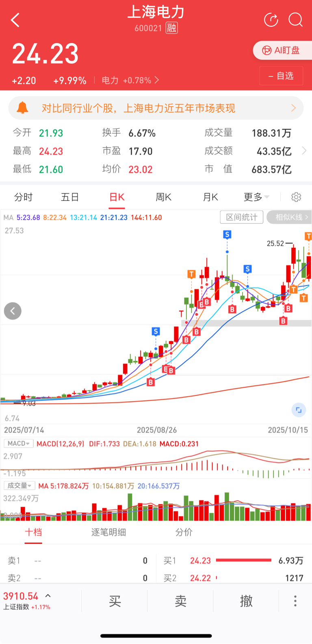
Task: Tap the 融 margin badge
Action: (x=171, y=28)
